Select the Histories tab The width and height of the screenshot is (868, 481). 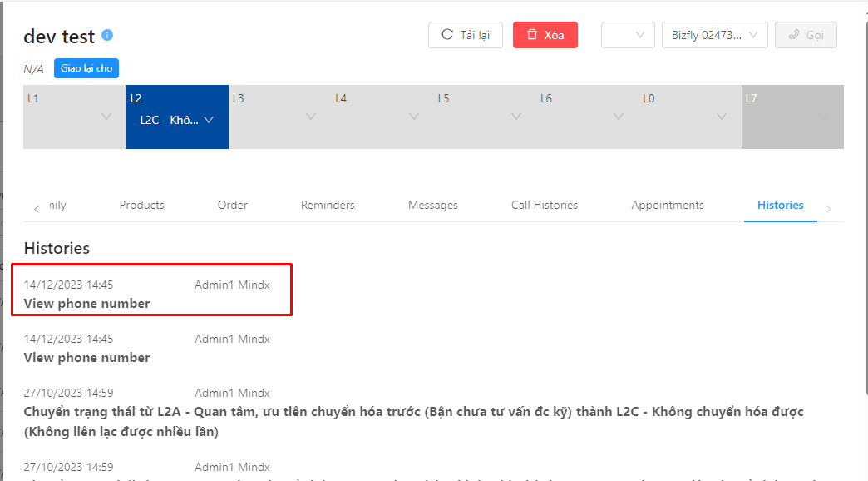tap(781, 205)
